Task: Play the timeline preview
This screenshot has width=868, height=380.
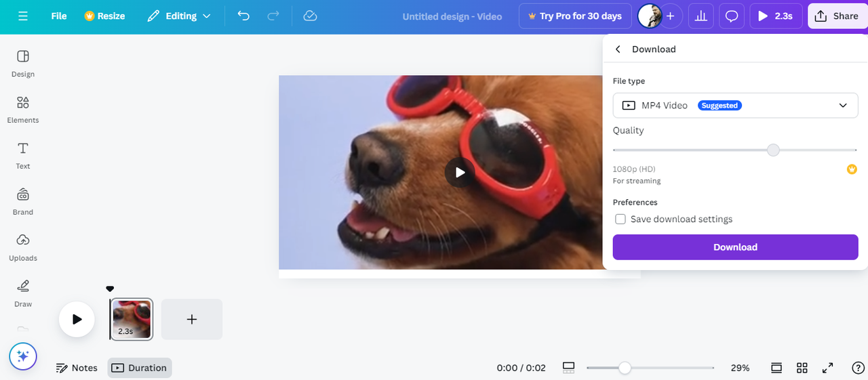Action: (x=77, y=319)
